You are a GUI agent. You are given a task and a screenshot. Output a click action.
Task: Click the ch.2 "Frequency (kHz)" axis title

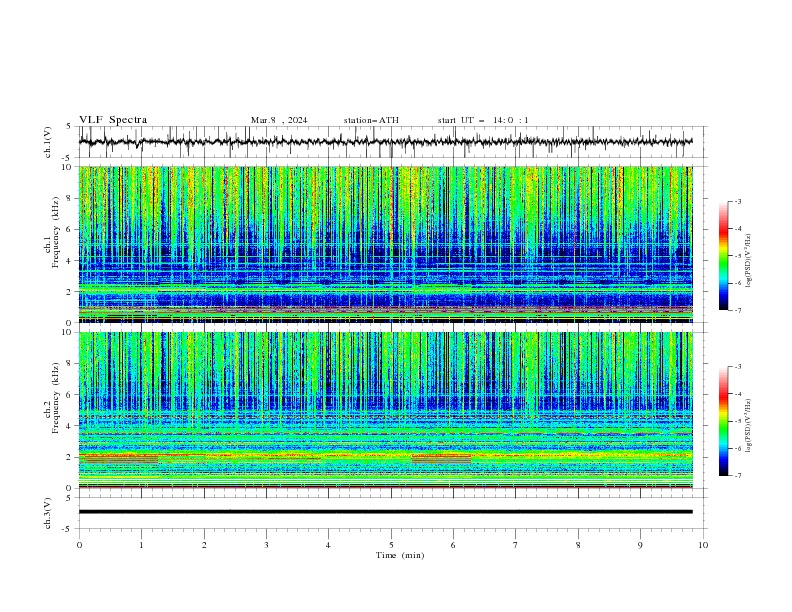pos(56,398)
